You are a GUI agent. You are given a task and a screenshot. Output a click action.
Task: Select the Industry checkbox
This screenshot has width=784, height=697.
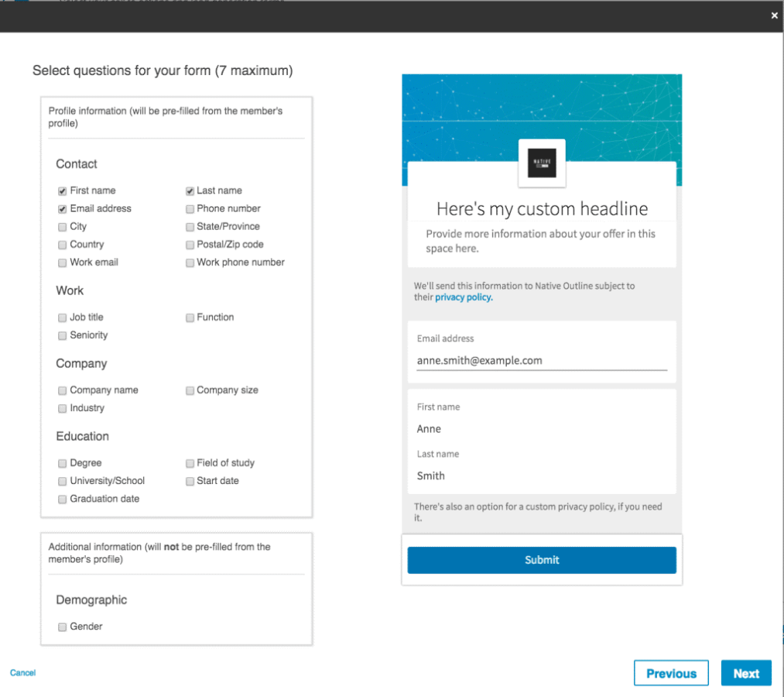coord(62,408)
